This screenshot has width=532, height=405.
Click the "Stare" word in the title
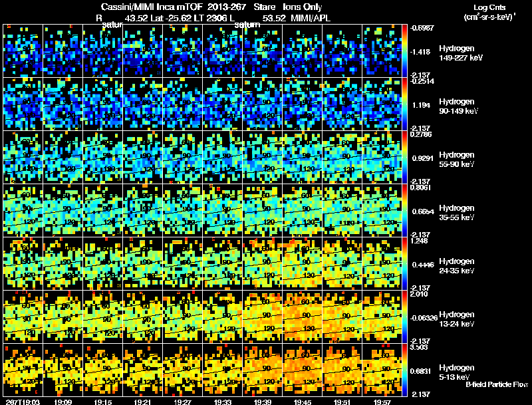[264, 7]
